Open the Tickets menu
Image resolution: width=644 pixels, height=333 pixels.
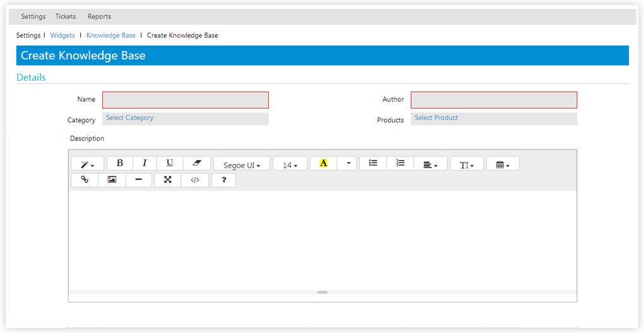coord(66,16)
